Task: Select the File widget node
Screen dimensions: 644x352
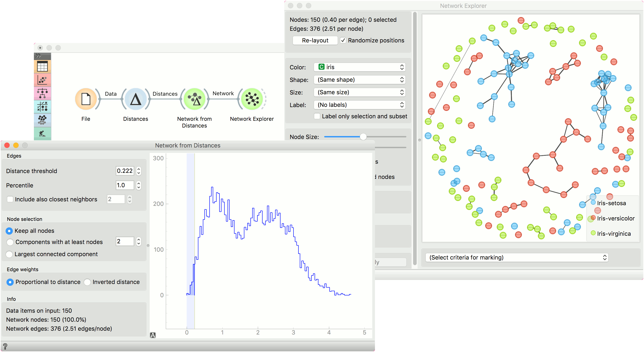Action: click(86, 99)
